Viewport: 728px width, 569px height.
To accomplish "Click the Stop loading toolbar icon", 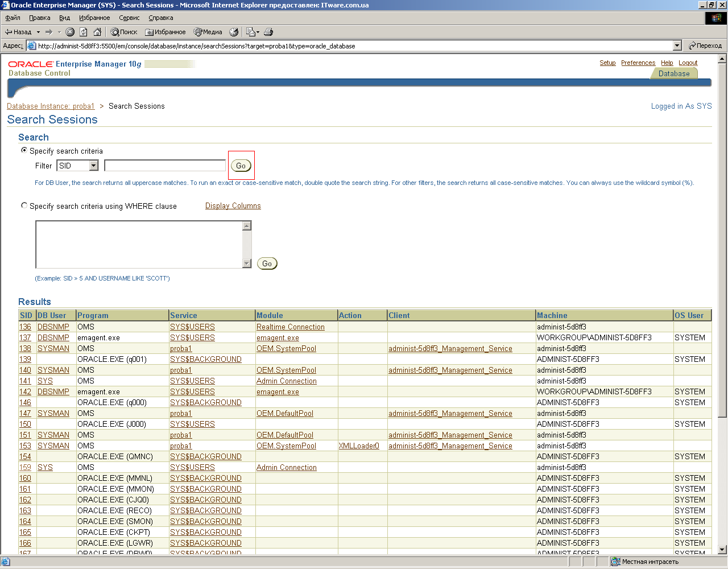I will coord(70,32).
